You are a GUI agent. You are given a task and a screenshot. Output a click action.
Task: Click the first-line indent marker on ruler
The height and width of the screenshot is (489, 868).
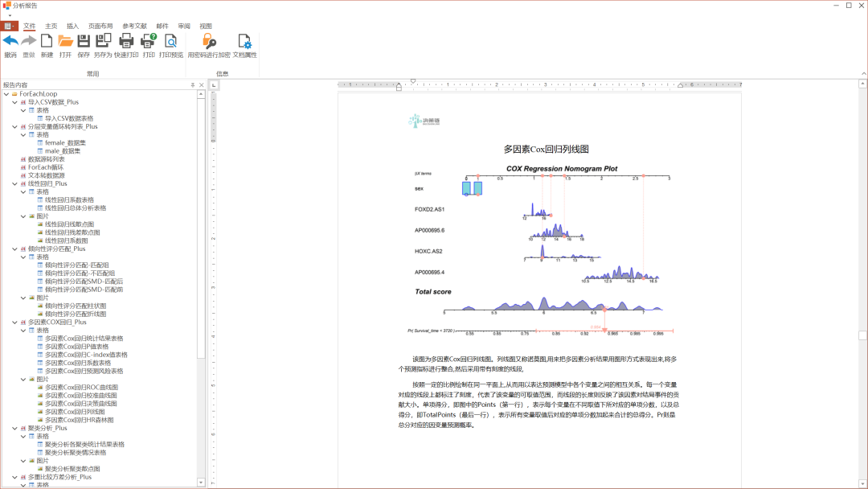(x=413, y=81)
